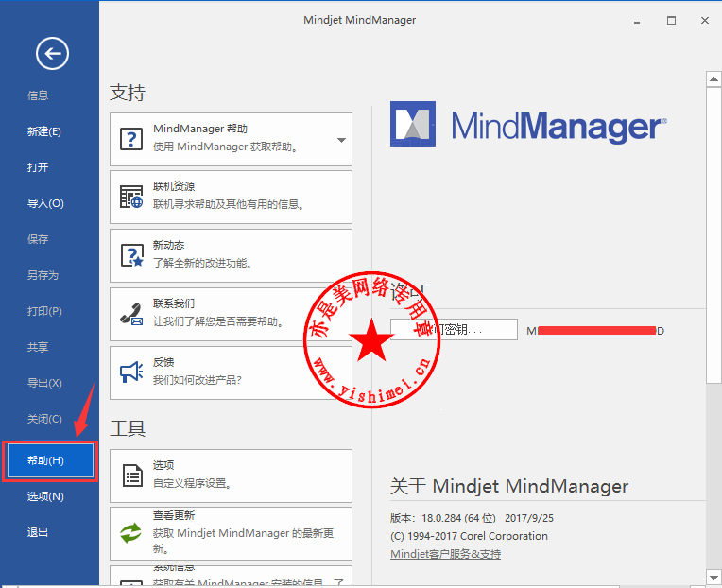Open the Mindjet客户服务&支持 link

tap(445, 554)
